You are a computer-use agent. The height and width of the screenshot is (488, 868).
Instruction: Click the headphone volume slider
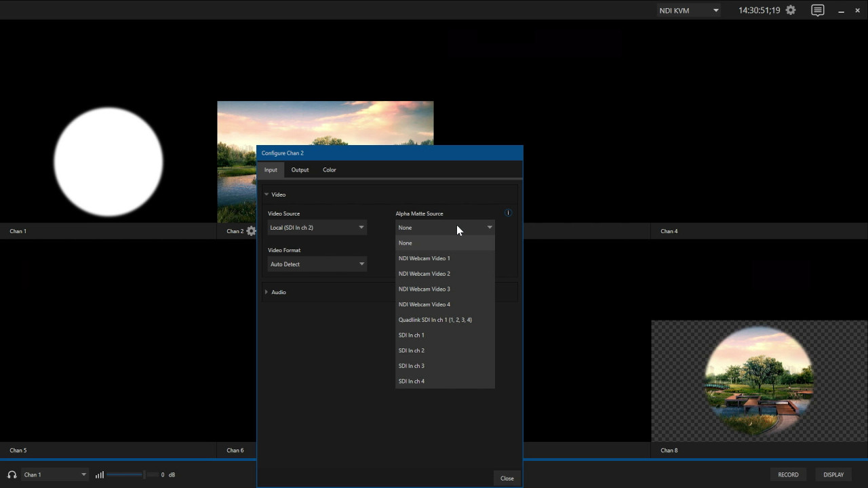pyautogui.click(x=132, y=474)
